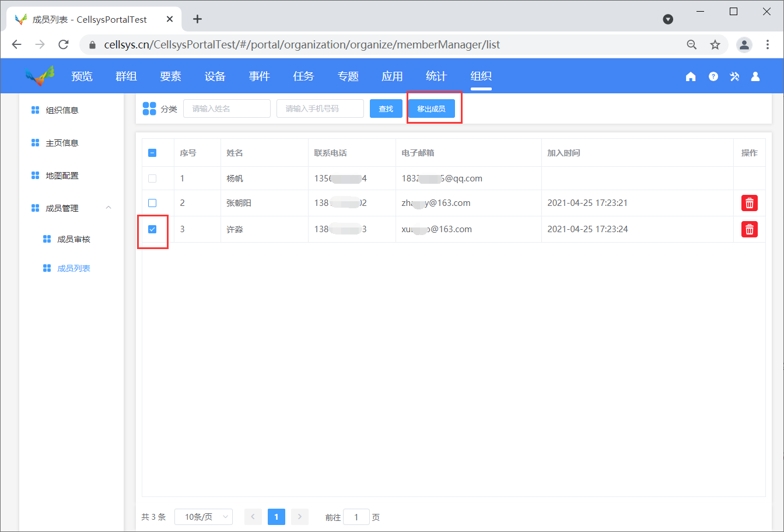The image size is (784, 532).
Task: Click the 移出成员 button
Action: 431,108
